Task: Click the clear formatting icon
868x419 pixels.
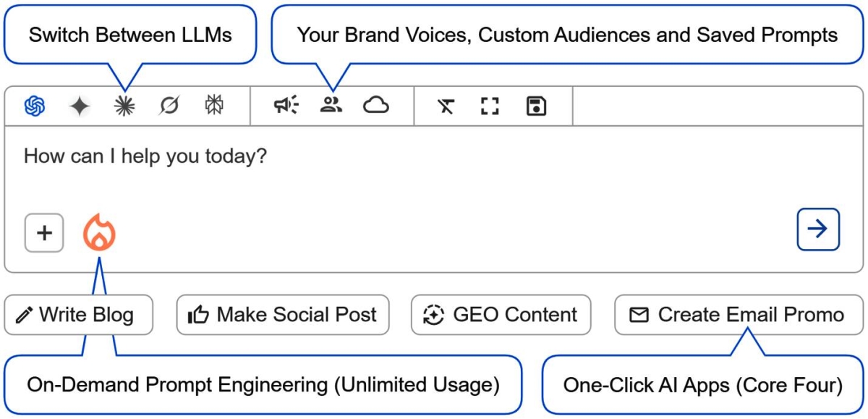Action: tap(446, 107)
